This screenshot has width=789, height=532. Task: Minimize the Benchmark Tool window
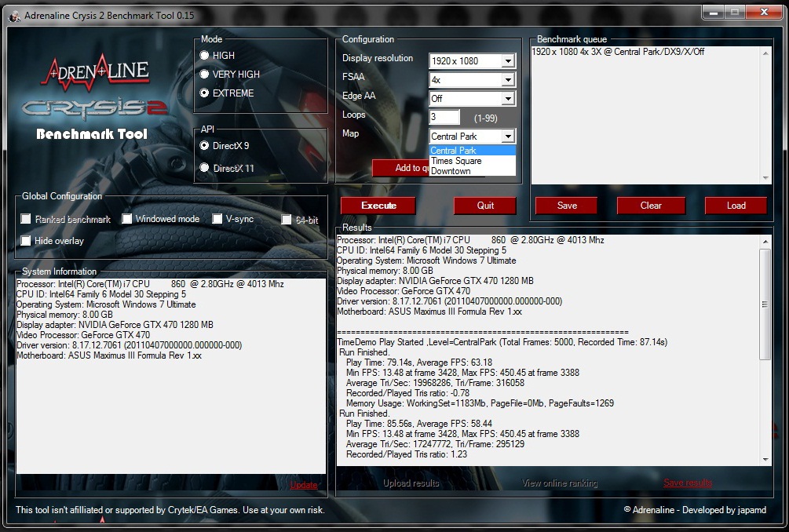coord(713,12)
